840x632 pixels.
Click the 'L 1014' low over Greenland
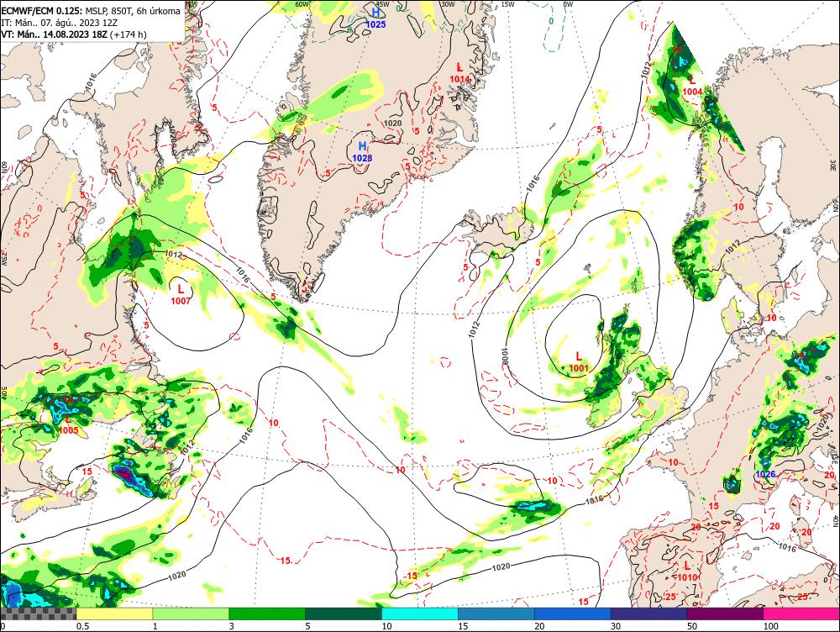[x=459, y=73]
